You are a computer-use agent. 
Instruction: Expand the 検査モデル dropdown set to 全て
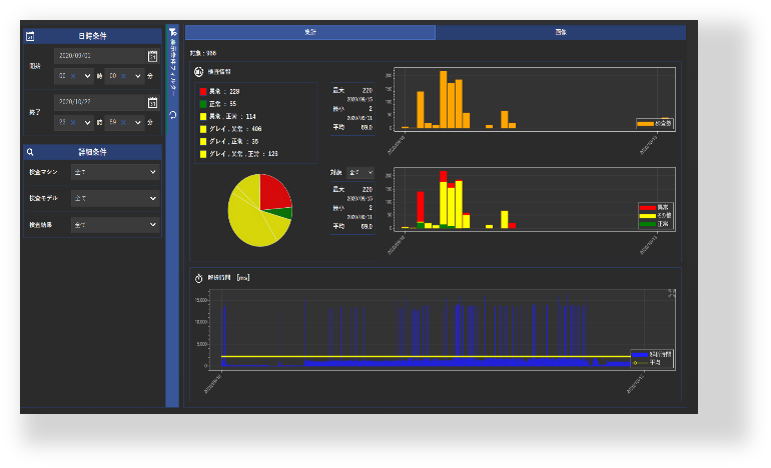(x=115, y=198)
